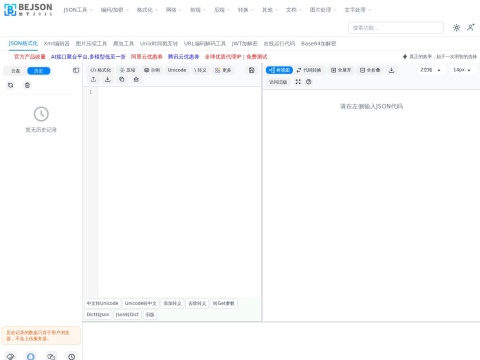Clear the editor with the eraser icon
The height and width of the screenshot is (360, 480).
[136, 79]
